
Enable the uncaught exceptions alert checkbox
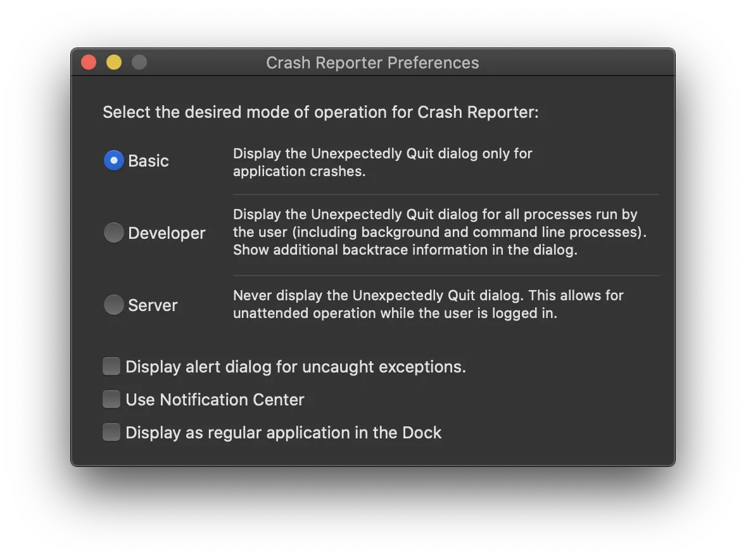point(111,367)
